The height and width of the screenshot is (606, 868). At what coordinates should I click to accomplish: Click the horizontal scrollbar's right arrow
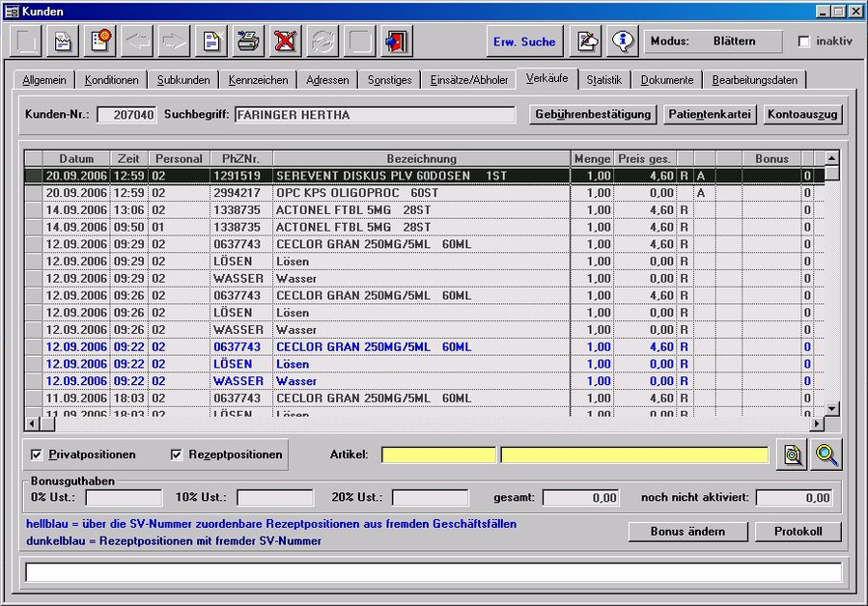point(817,424)
